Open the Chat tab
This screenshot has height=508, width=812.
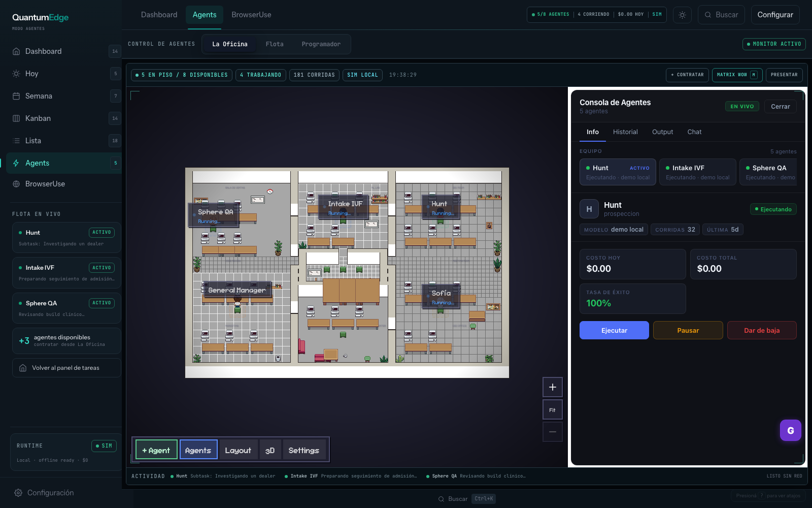click(x=694, y=132)
